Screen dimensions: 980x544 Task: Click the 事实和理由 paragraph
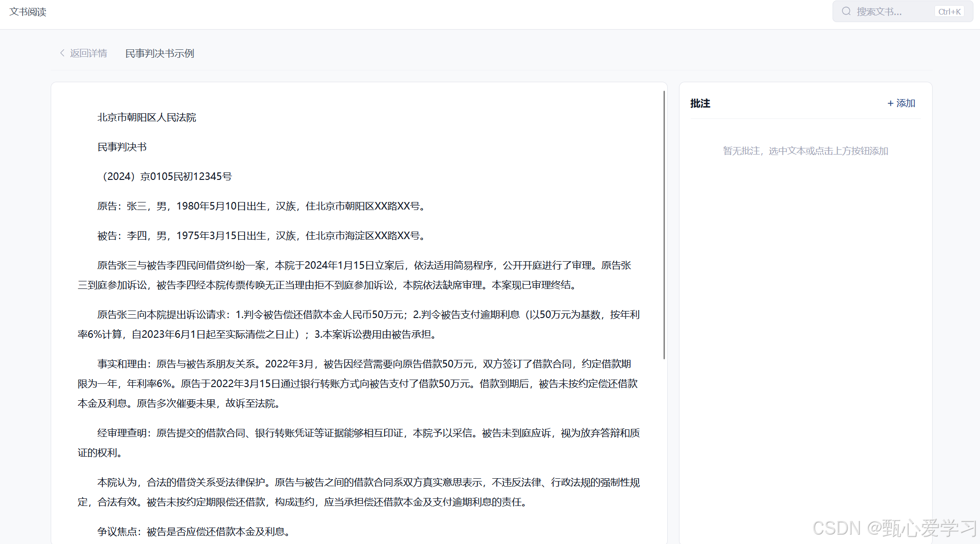357,384
